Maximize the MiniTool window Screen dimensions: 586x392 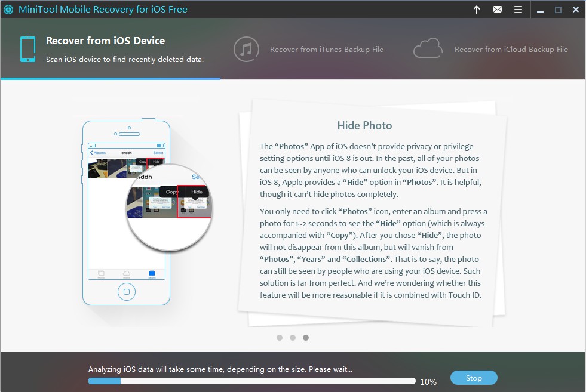558,10
